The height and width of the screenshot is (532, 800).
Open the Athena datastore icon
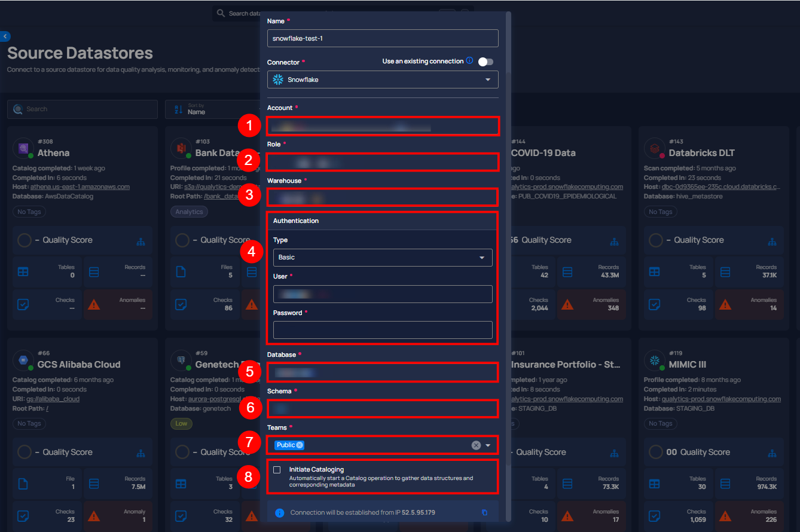[x=24, y=148]
